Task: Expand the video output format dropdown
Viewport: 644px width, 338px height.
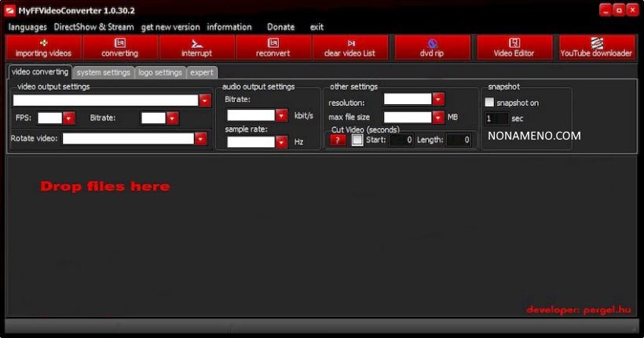Action: 205,100
